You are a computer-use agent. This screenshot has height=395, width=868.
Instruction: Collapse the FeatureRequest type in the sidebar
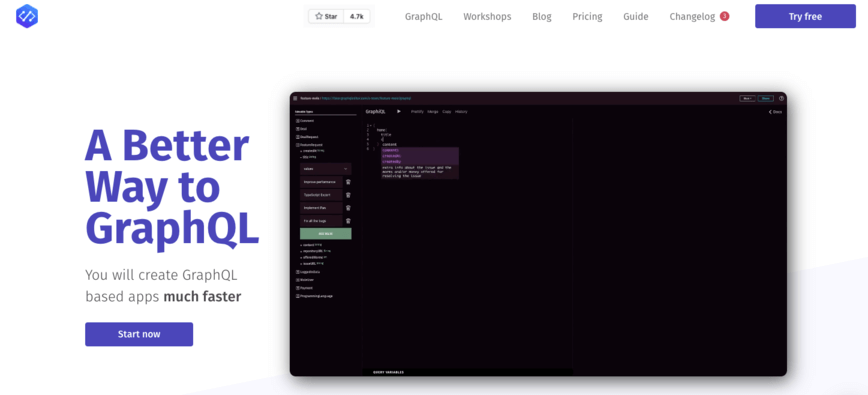pyautogui.click(x=298, y=144)
